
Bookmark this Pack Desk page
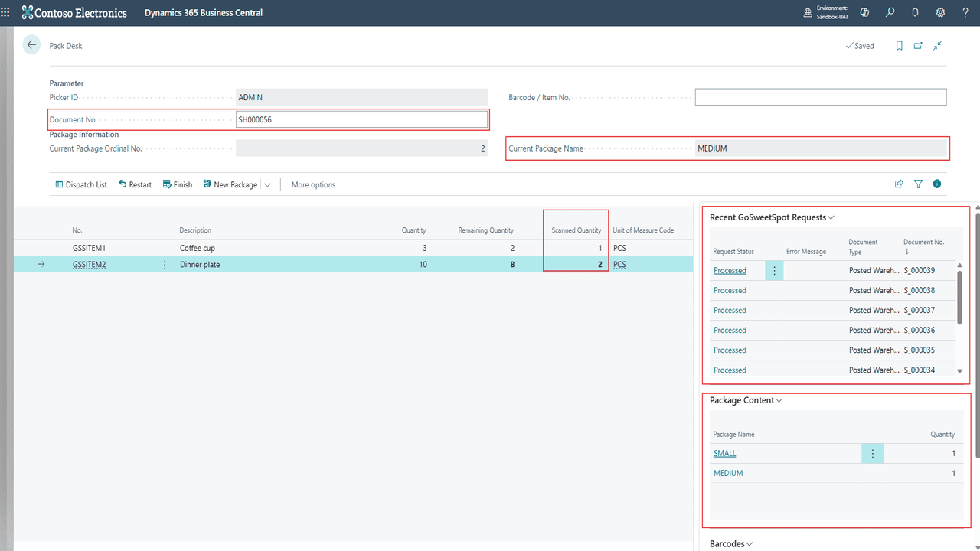(900, 46)
